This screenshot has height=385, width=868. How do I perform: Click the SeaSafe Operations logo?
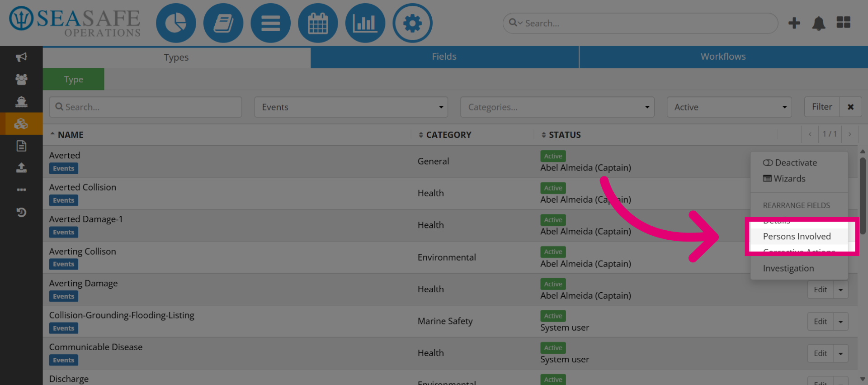[x=75, y=22]
